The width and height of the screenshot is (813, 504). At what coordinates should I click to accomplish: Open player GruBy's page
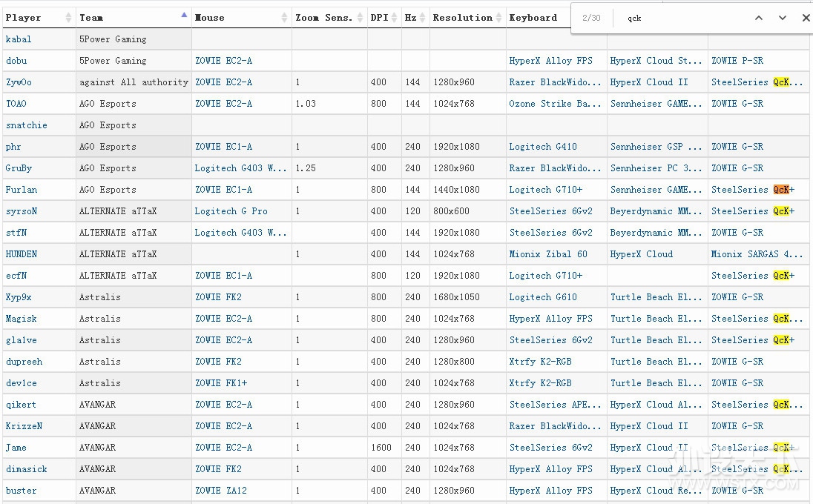point(19,168)
